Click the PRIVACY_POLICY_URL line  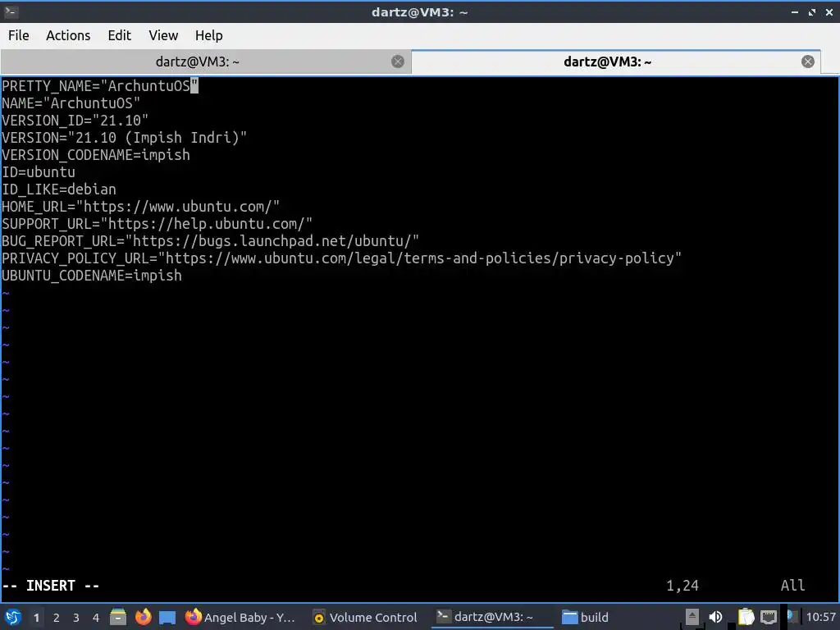coord(342,258)
